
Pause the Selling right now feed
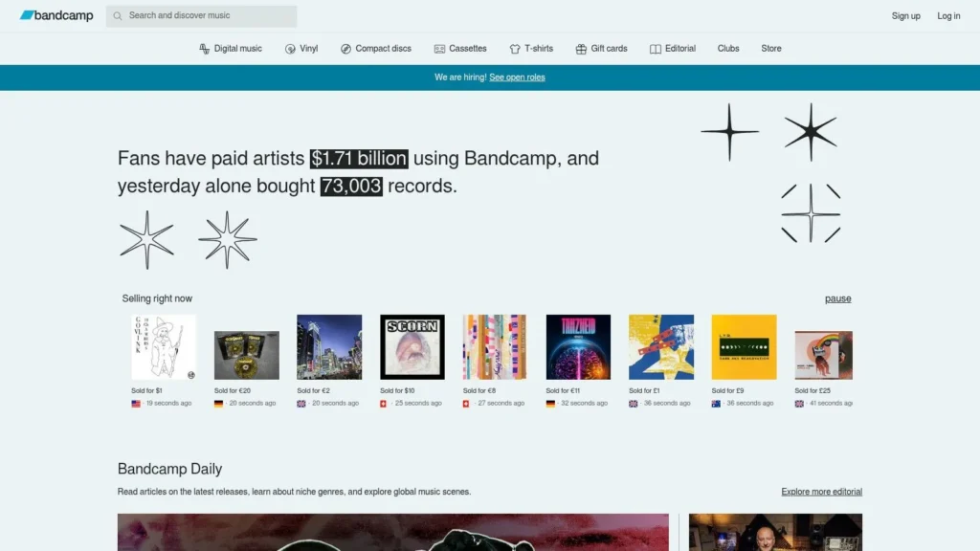point(837,298)
